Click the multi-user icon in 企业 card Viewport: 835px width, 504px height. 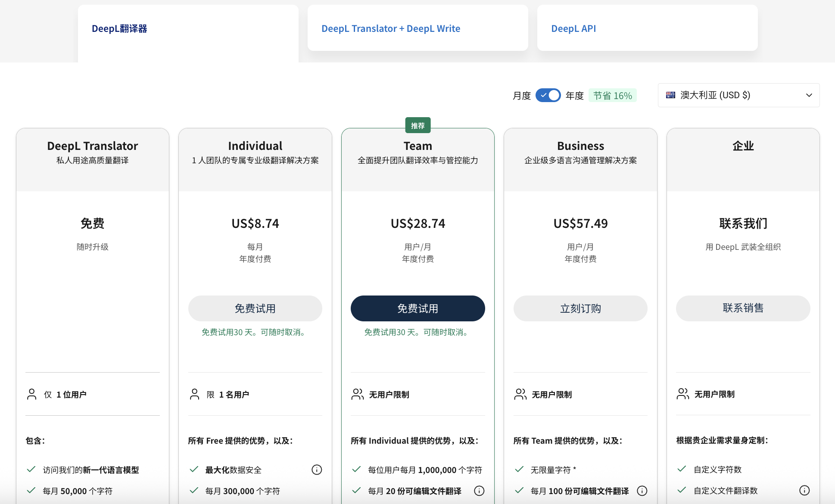683,394
